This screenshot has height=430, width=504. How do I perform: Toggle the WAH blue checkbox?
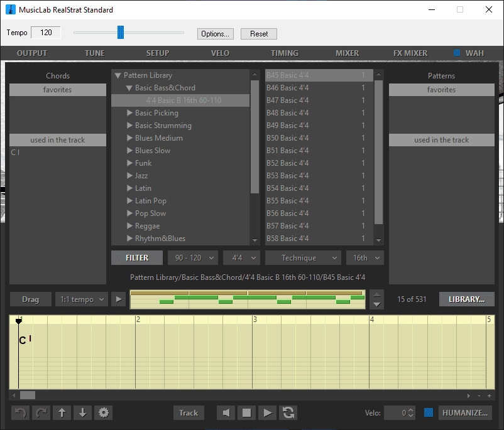(456, 53)
